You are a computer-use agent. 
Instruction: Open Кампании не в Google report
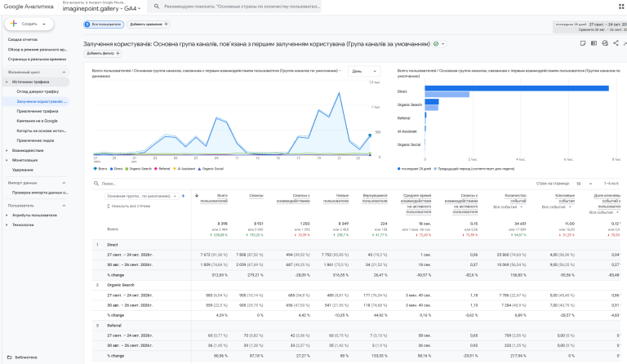(38, 121)
